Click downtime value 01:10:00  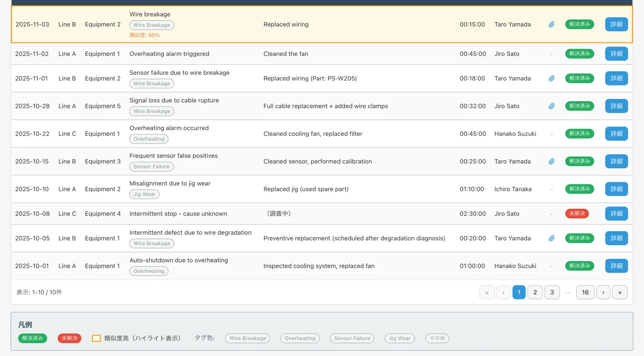click(x=472, y=189)
